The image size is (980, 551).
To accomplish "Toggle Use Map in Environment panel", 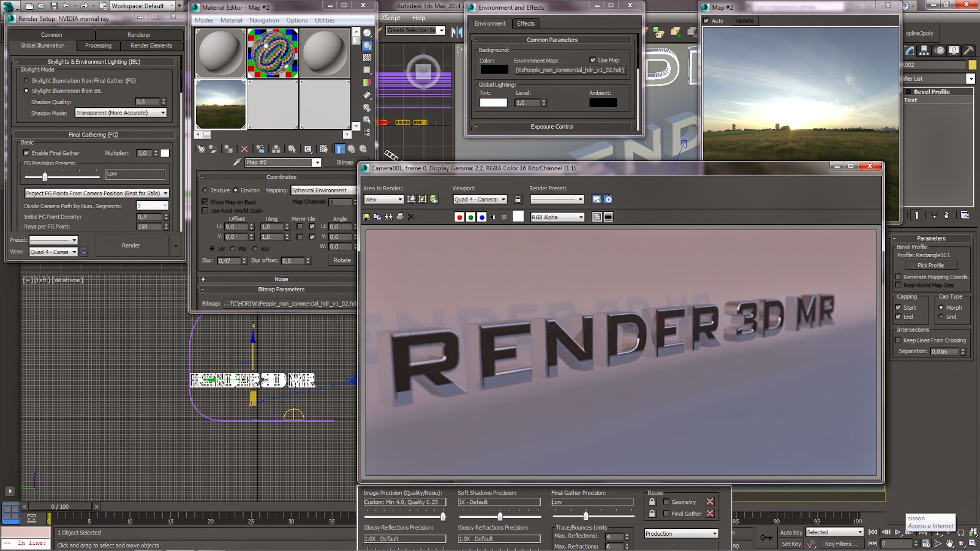I will pos(593,60).
